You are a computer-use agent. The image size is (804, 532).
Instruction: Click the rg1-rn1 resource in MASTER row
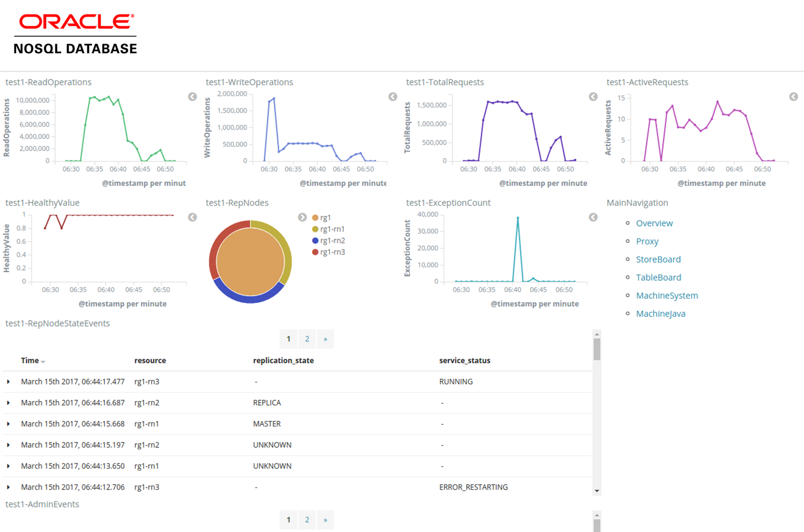pos(147,424)
